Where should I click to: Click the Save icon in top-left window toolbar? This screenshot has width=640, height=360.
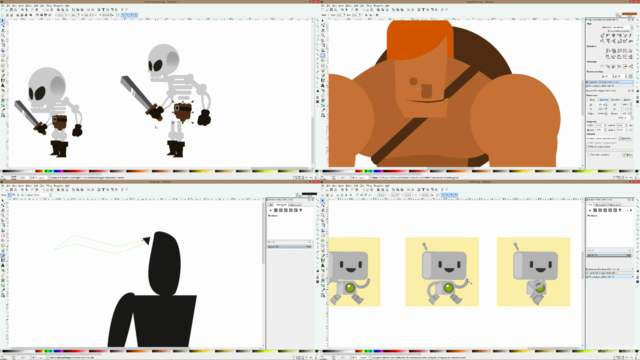11,9
